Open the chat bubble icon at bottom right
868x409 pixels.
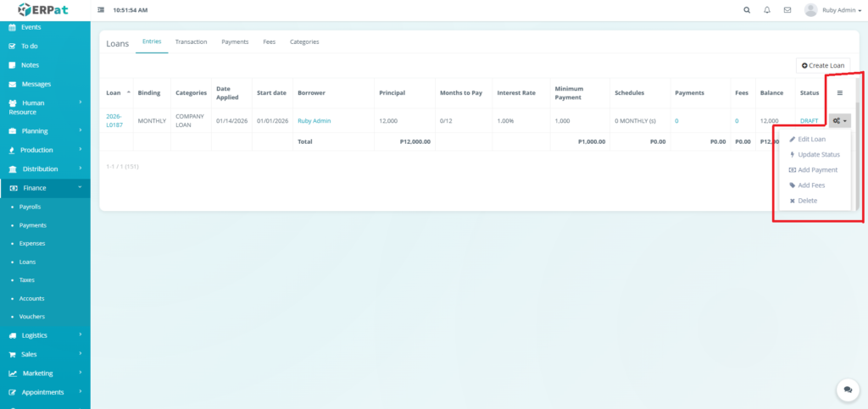(x=847, y=390)
